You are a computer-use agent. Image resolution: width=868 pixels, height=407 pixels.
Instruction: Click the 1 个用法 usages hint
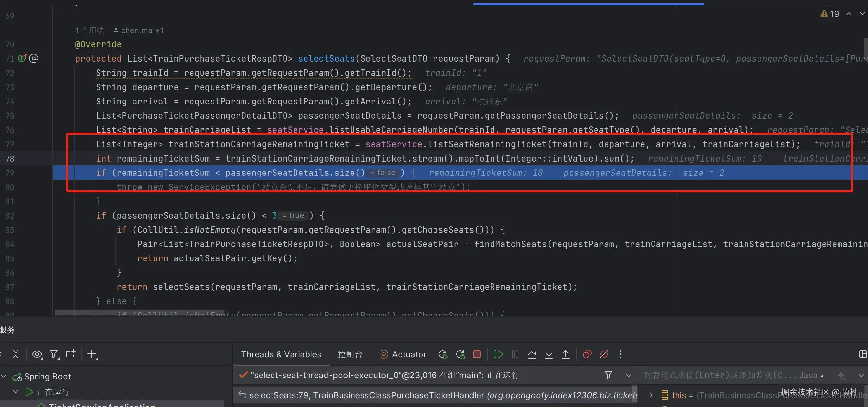pyautogui.click(x=89, y=30)
